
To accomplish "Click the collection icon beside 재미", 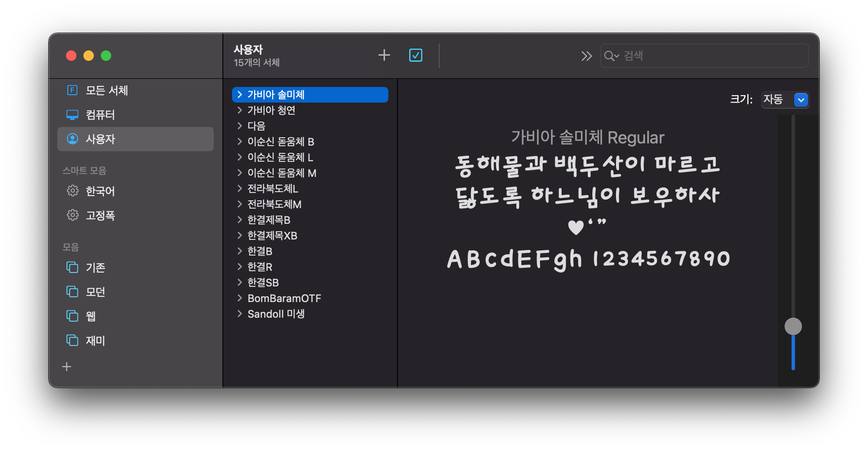I will [x=72, y=340].
